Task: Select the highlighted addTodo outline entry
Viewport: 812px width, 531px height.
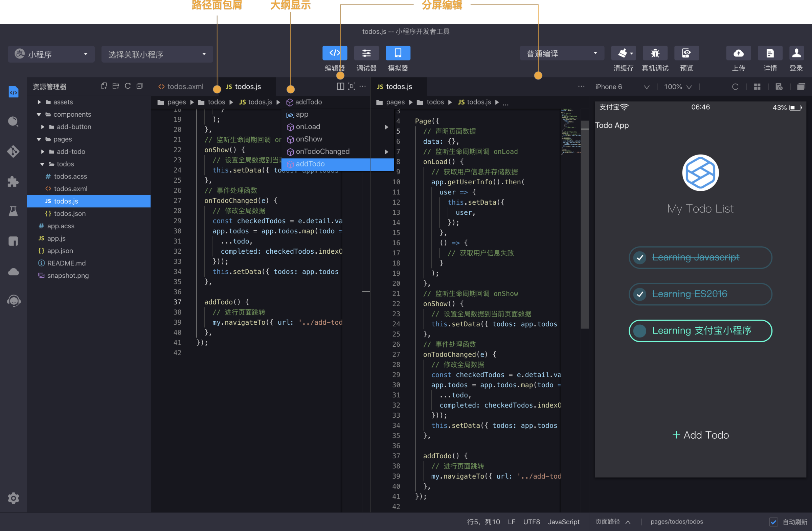Action: [337, 164]
